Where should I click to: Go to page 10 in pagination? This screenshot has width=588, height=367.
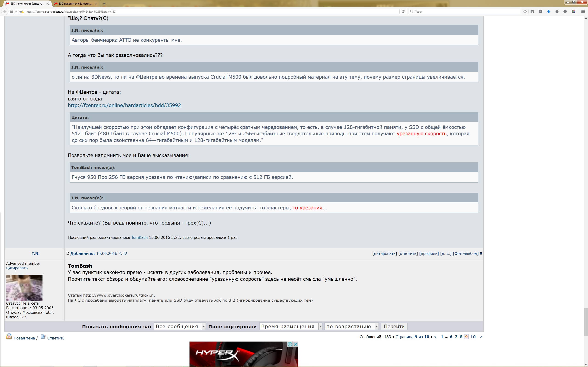point(473,337)
